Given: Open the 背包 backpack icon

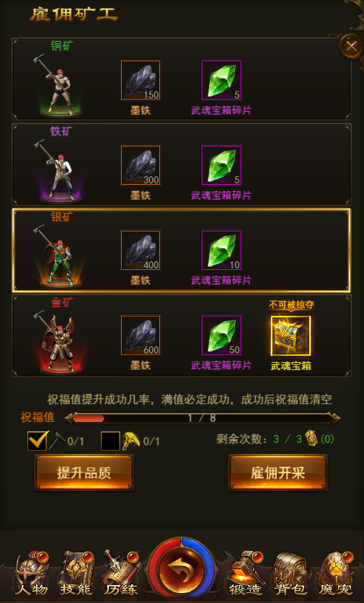Looking at the screenshot, I should coord(290,573).
